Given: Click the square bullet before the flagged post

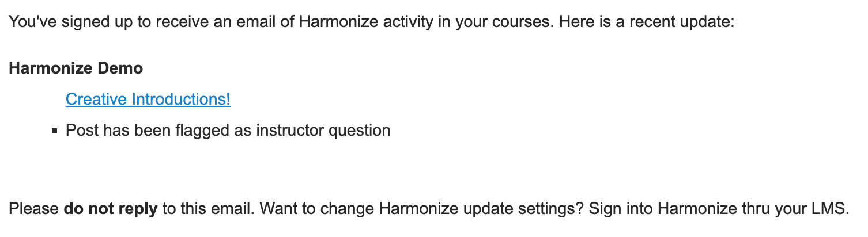Looking at the screenshot, I should pos(55,131).
